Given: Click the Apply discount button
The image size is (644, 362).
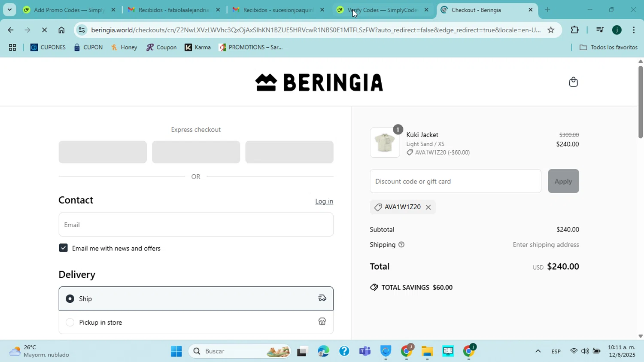Looking at the screenshot, I should coord(563,181).
